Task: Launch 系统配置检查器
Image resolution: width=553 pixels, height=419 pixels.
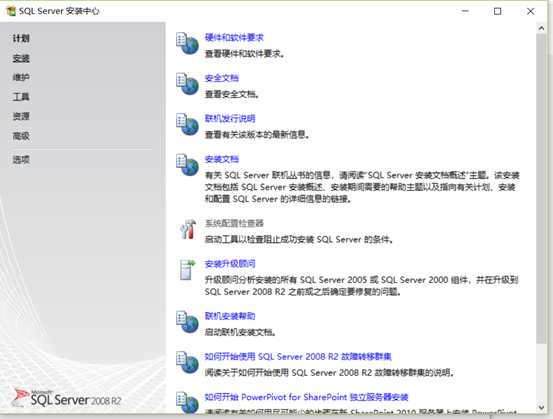Action: pos(234,223)
